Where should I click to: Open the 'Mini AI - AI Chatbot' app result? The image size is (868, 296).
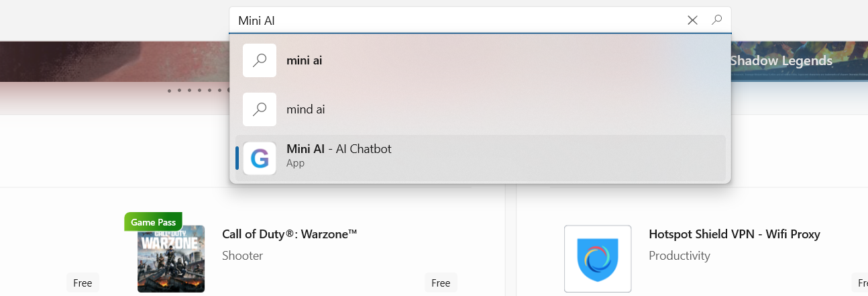[339, 149]
